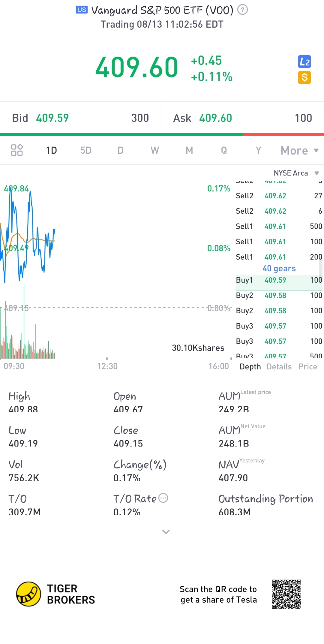Image resolution: width=324 pixels, height=644 pixels.
Task: Tap the red ask portion of ratio bar
Action: [283, 134]
